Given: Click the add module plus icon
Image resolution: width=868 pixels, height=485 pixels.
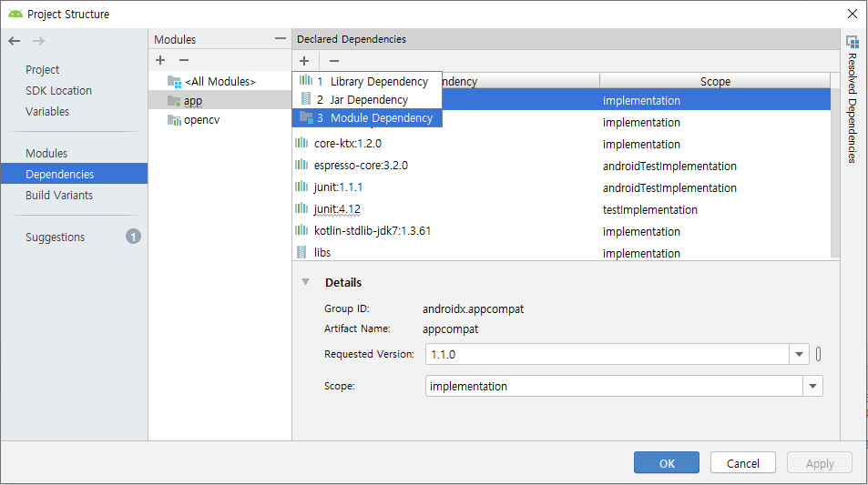Looking at the screenshot, I should (160, 60).
